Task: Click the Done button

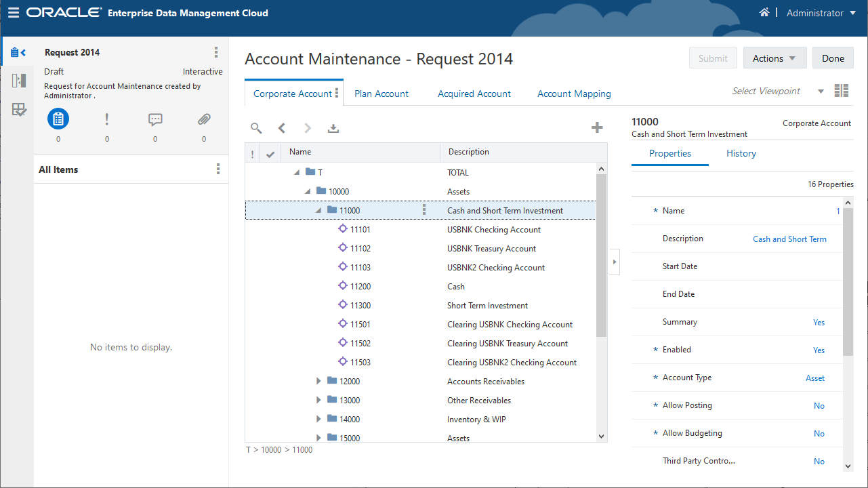Action: [x=833, y=58]
